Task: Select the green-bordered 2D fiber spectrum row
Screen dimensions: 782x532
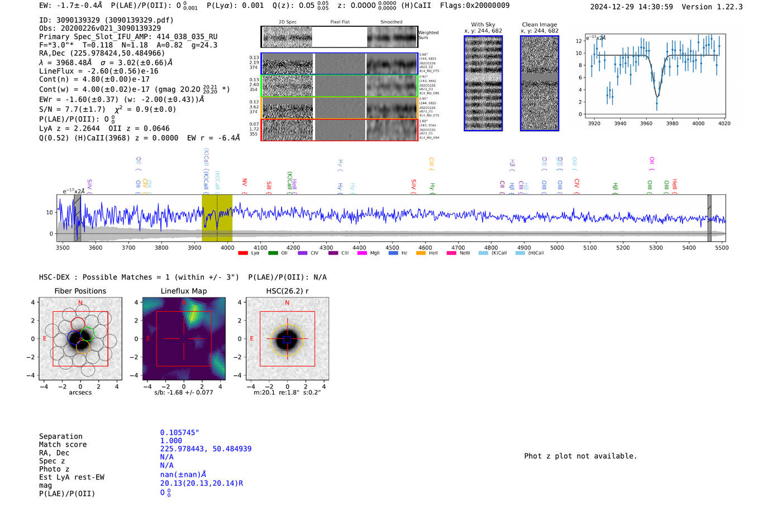Action: 339,85
